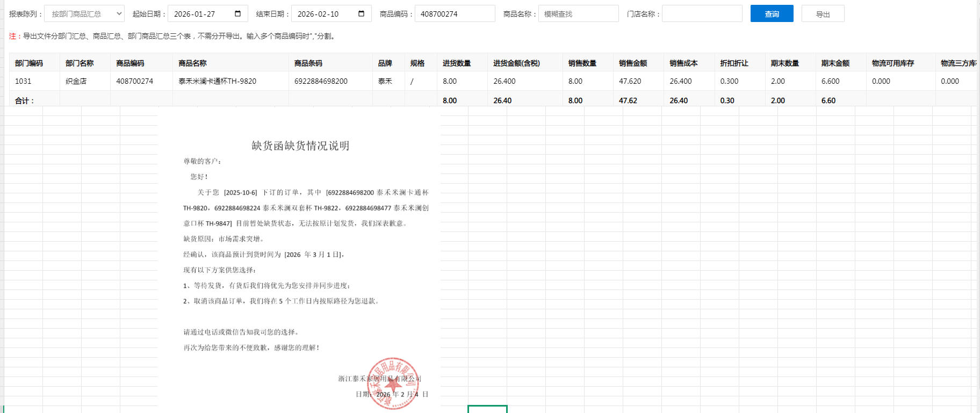Open the end date calendar picker icon
The image size is (980, 413).
(x=362, y=13)
